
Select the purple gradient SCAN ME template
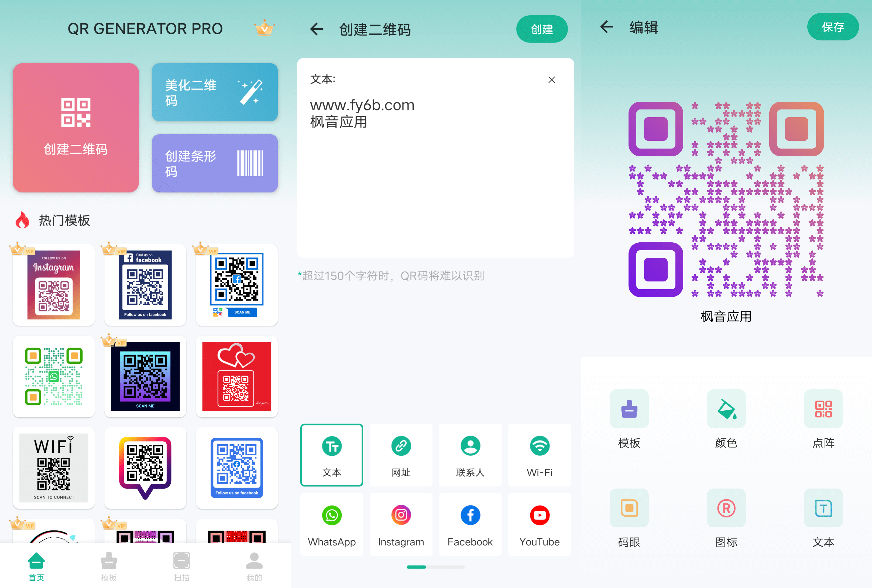[145, 377]
